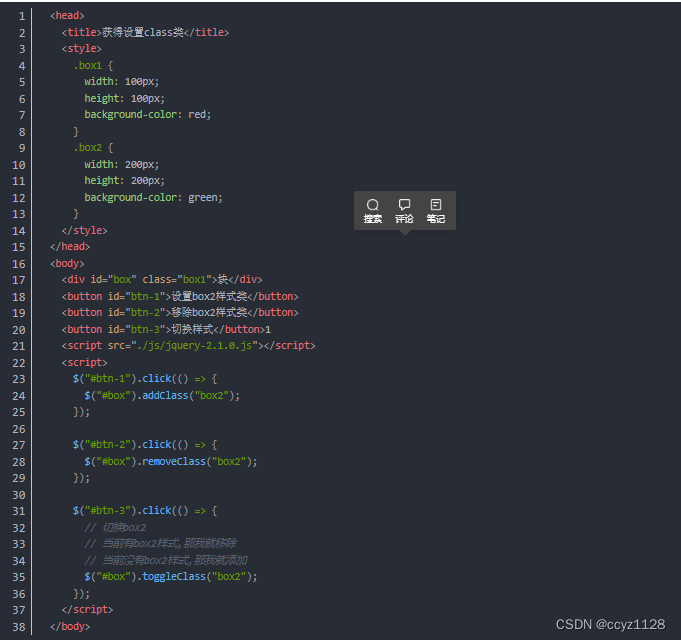681x642 pixels.
Task: Click the $("#btn-2").click line
Action: 145,445
